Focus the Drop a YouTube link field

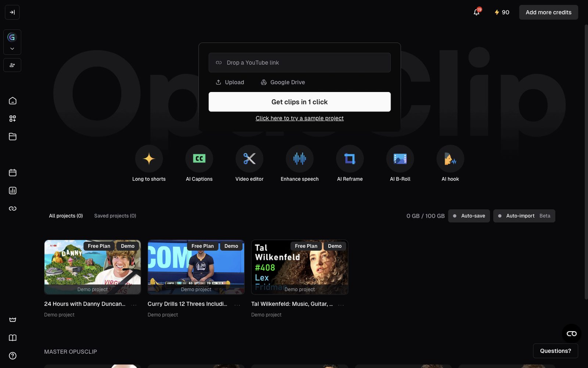coord(300,63)
